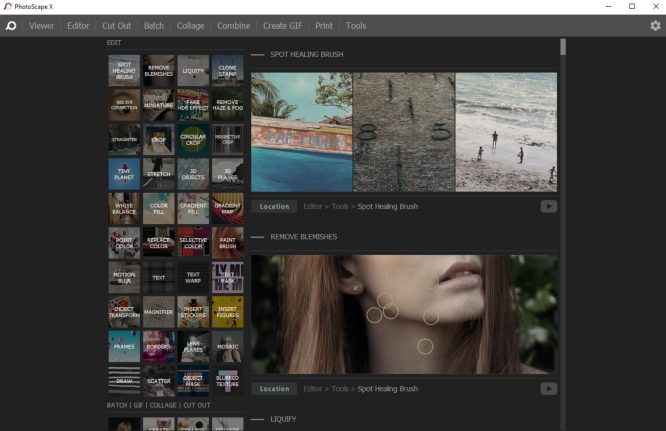
Task: Select the Scatter tile
Action: click(x=158, y=381)
